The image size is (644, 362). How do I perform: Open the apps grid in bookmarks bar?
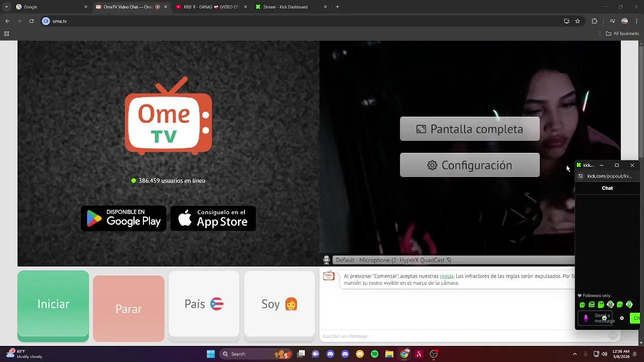(x=7, y=34)
